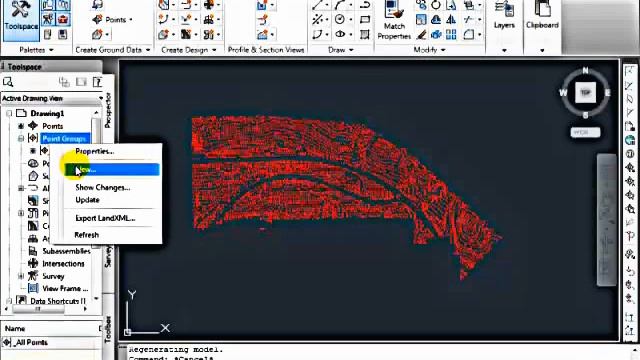The height and width of the screenshot is (360, 640).
Task: Click the Mirror modify tool
Action: [x=451, y=19]
